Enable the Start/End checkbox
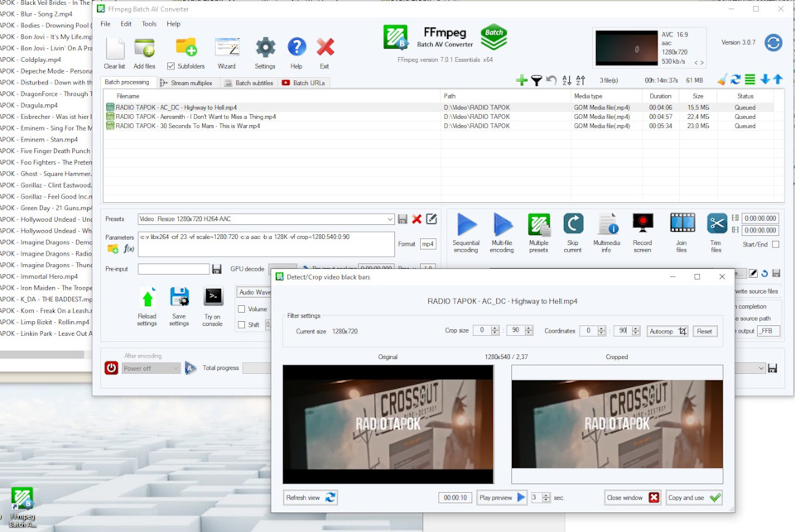 [x=775, y=244]
